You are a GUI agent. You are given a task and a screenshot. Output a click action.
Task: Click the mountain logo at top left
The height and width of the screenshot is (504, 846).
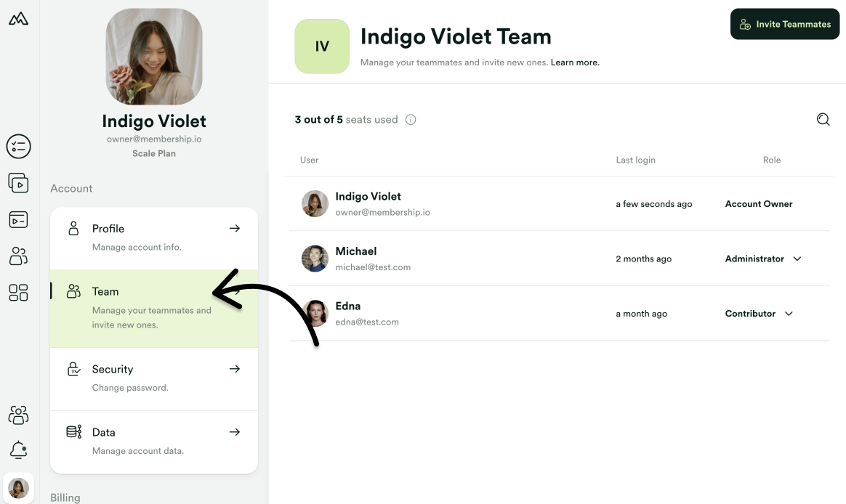point(18,18)
